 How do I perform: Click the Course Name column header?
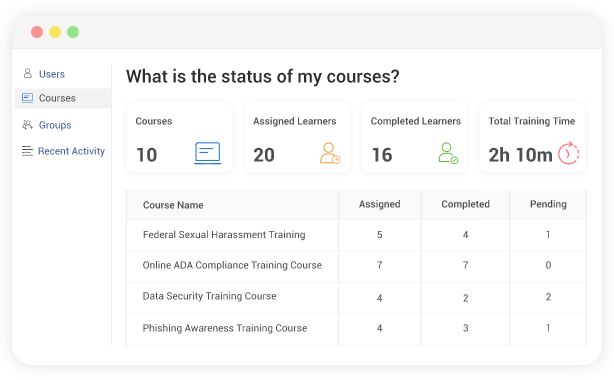click(x=173, y=205)
